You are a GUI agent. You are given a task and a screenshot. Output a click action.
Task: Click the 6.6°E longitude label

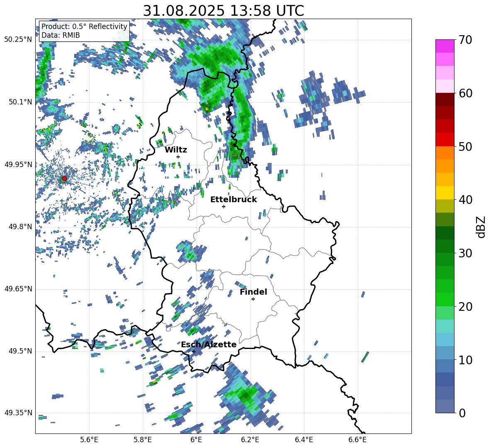[357, 440]
